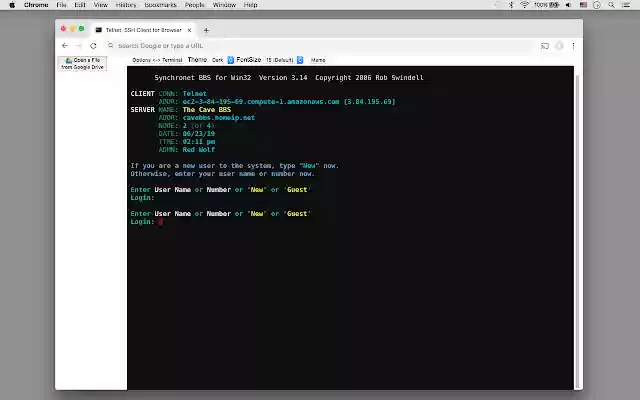Open Spotlight search in the menu bar
The image size is (640, 400).
[x=611, y=5]
